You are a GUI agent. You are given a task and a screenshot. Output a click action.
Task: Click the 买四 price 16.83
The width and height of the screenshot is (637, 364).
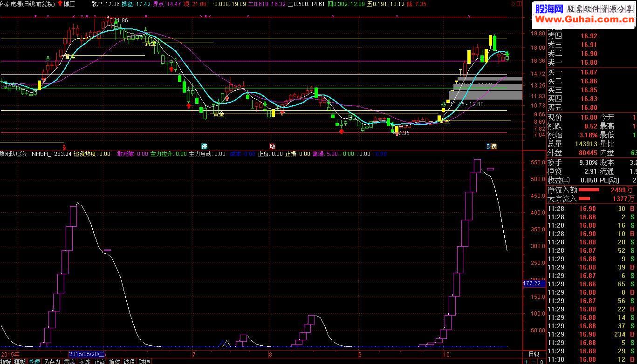[x=588, y=99]
